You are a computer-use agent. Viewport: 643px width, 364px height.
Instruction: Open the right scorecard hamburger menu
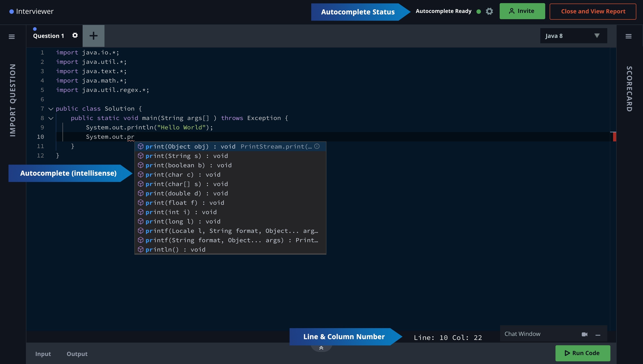(628, 37)
